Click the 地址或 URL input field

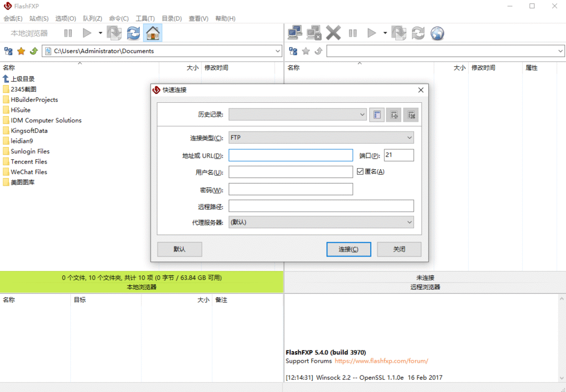[290, 155]
